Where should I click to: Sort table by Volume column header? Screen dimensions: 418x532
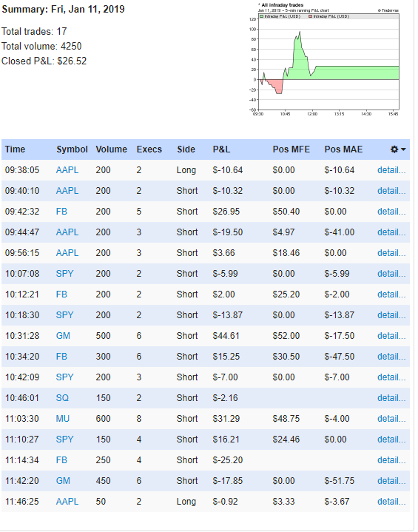[111, 149]
